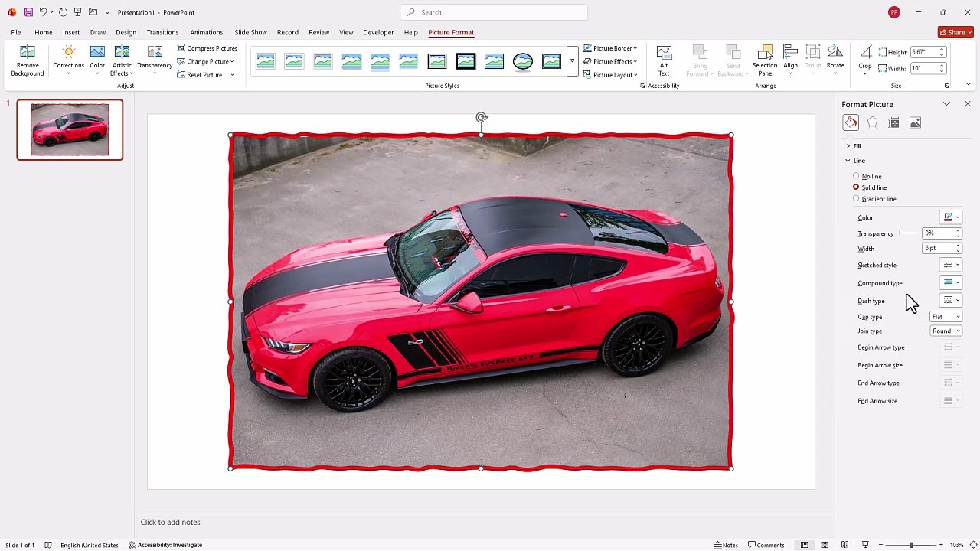This screenshot has height=551, width=980.
Task: Toggle the Notes button in status bar
Action: [x=726, y=545]
